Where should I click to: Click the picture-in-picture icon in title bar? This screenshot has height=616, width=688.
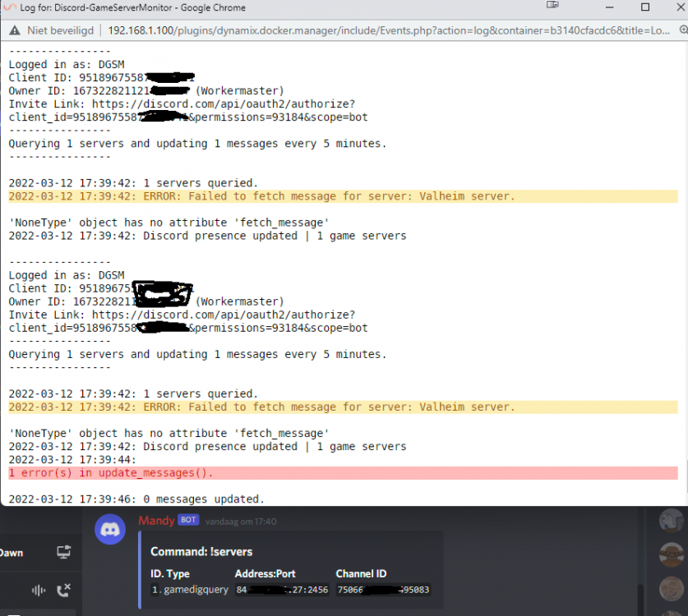[x=552, y=5]
